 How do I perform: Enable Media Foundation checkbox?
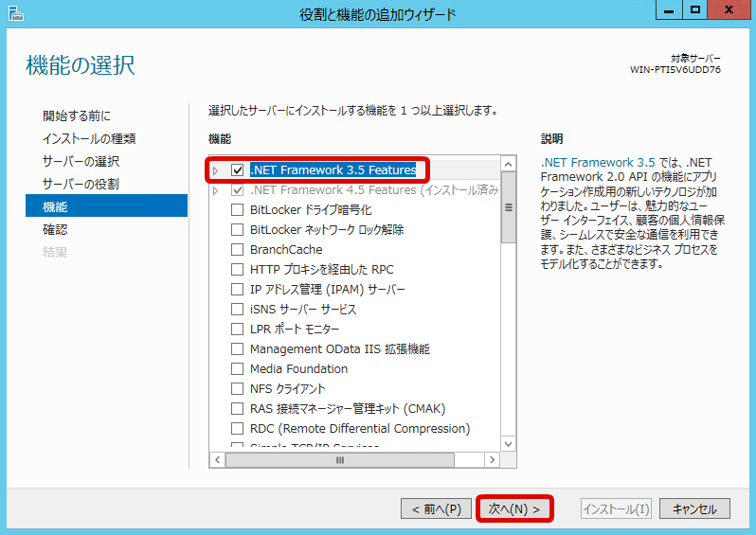point(237,368)
